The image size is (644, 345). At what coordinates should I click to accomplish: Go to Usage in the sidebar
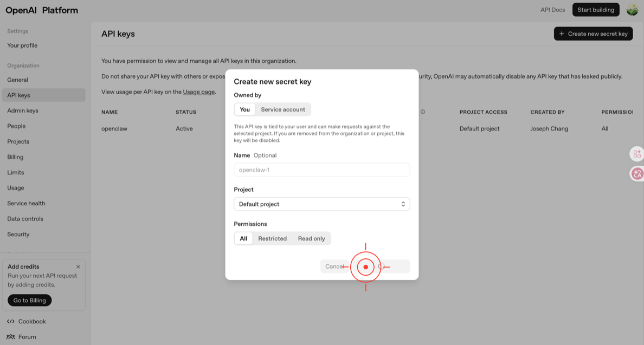16,188
